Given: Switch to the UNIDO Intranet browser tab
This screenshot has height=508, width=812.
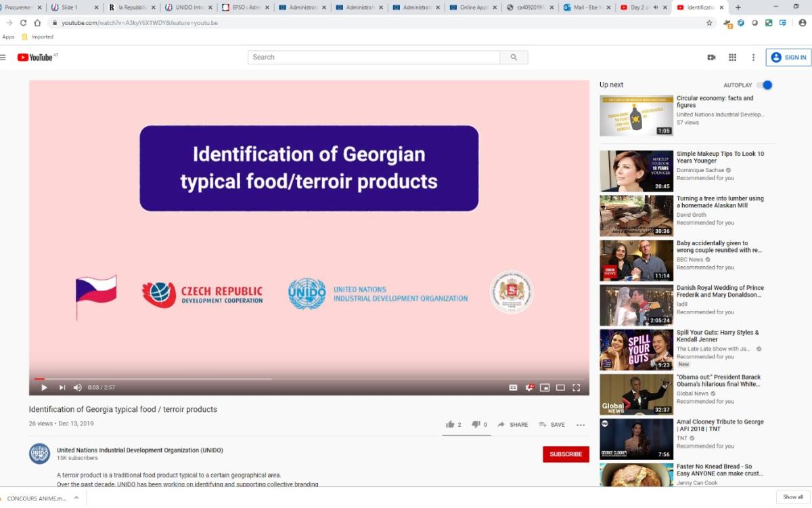Looking at the screenshot, I should coord(189,7).
